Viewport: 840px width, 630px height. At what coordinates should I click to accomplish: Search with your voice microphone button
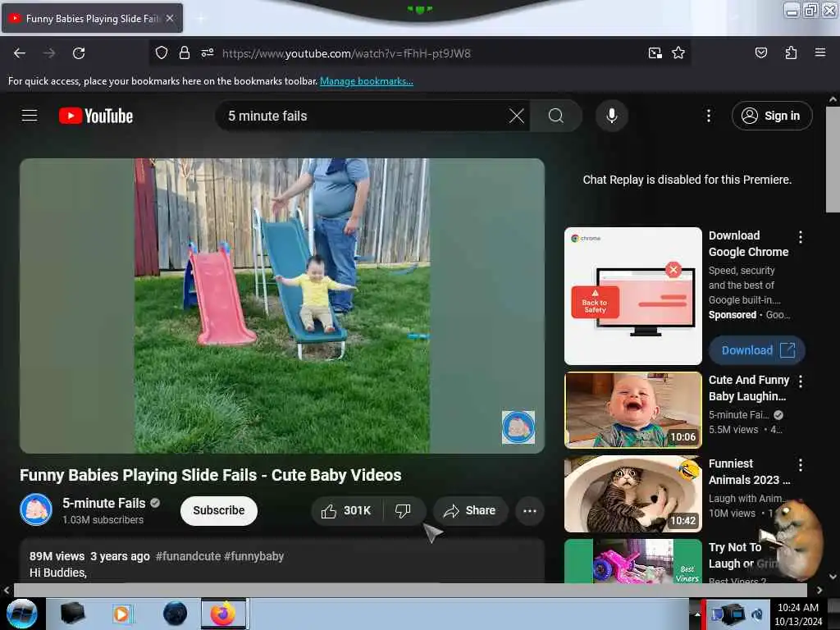(612, 116)
